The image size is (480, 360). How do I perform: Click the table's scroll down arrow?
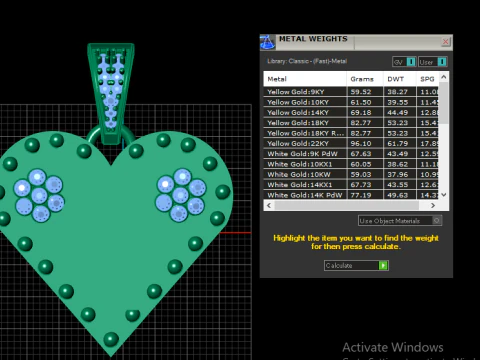pos(444,195)
